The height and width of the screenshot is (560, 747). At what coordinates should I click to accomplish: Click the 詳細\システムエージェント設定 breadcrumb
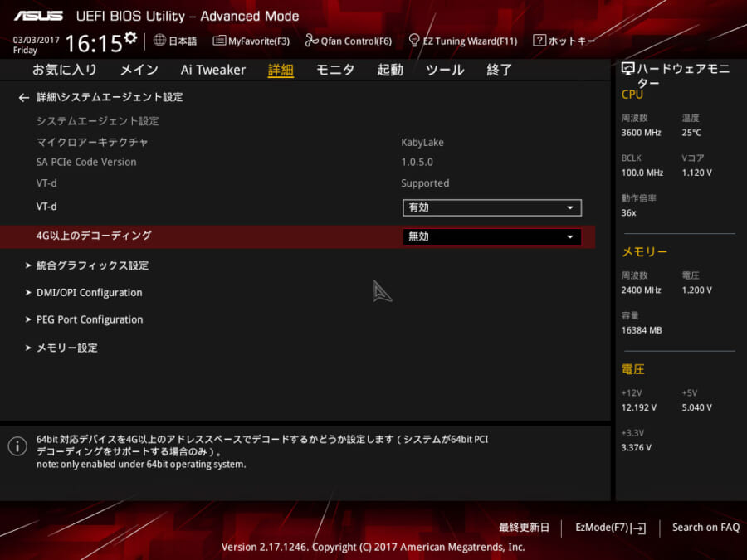tap(110, 97)
